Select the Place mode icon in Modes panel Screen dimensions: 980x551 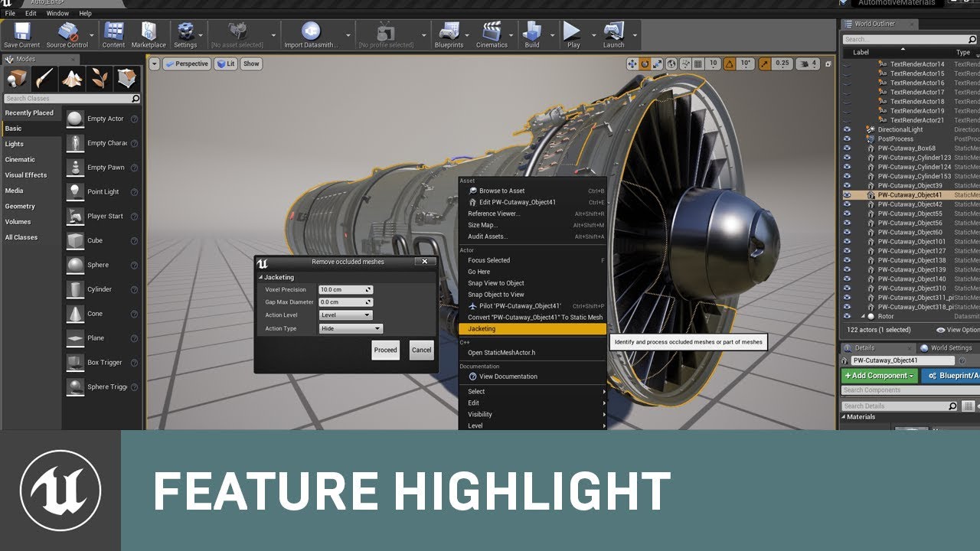coord(17,78)
